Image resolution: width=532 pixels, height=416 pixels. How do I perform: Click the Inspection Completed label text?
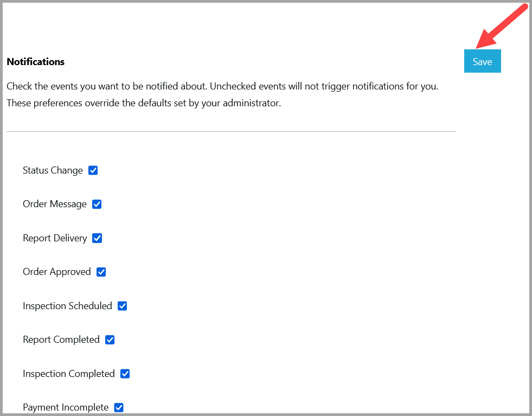(68, 374)
